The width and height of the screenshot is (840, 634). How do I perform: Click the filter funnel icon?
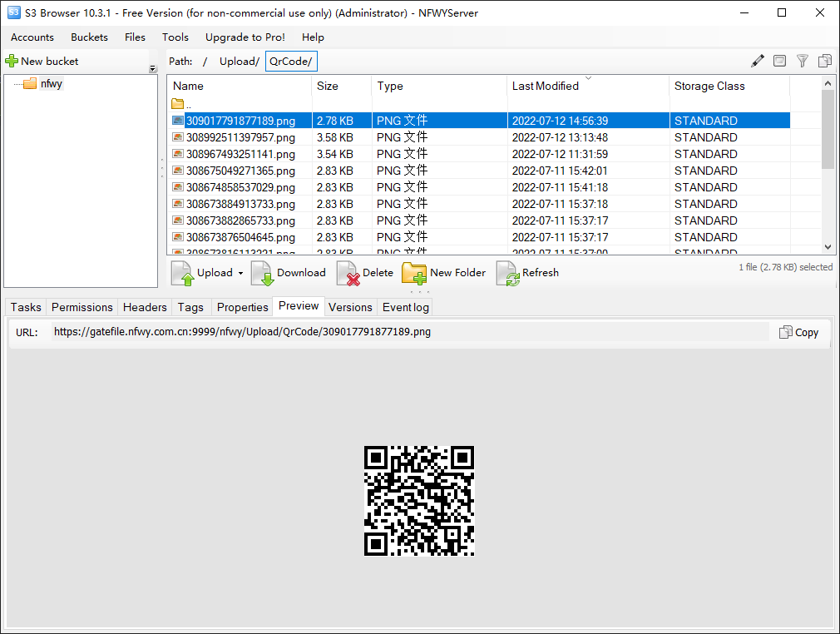[802, 61]
